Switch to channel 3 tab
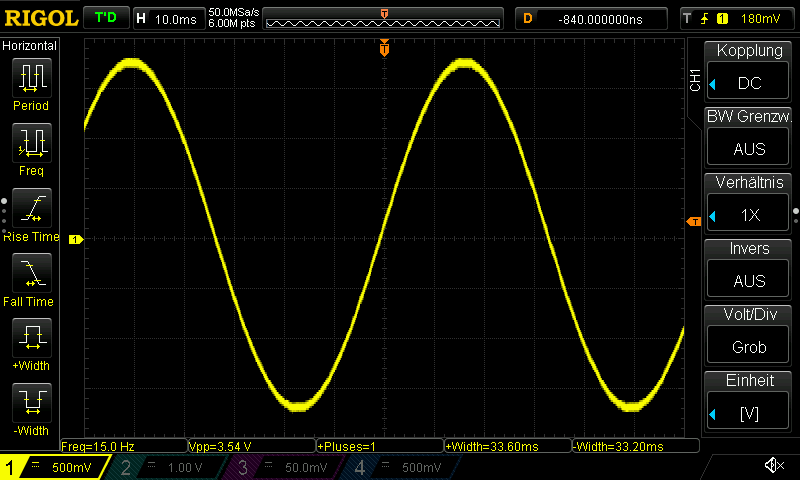Viewport: 800px width, 480px height. coord(285,467)
